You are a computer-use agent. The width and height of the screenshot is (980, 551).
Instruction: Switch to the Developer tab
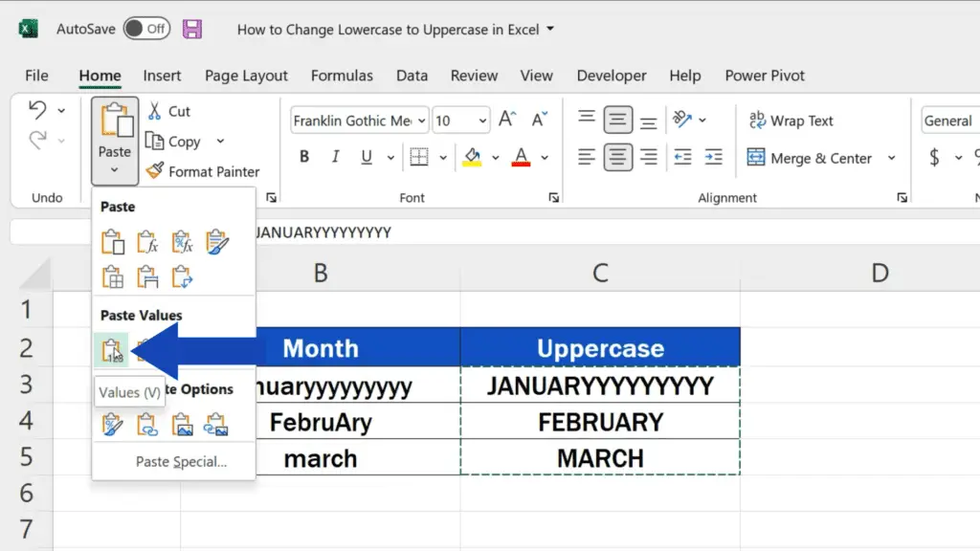click(x=612, y=76)
